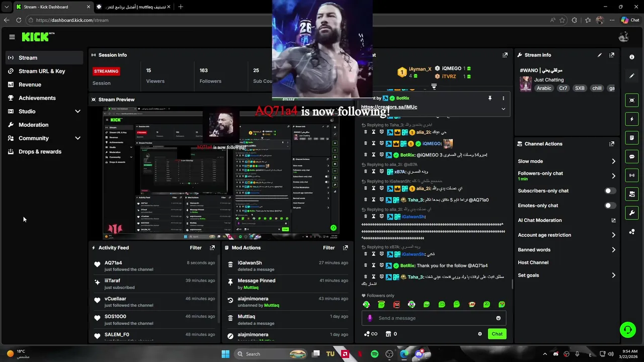This screenshot has height=362, width=644.
Task: Open Banned words arrow
Action: [613, 250]
